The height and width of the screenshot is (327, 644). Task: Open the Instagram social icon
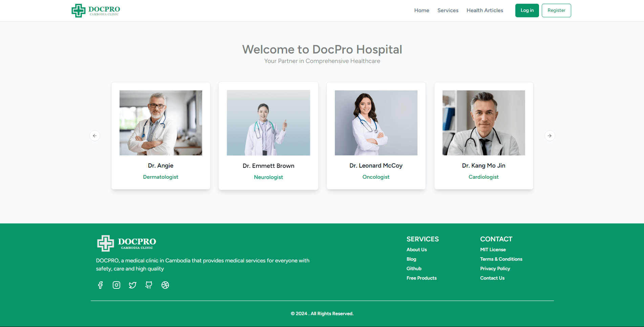point(116,285)
